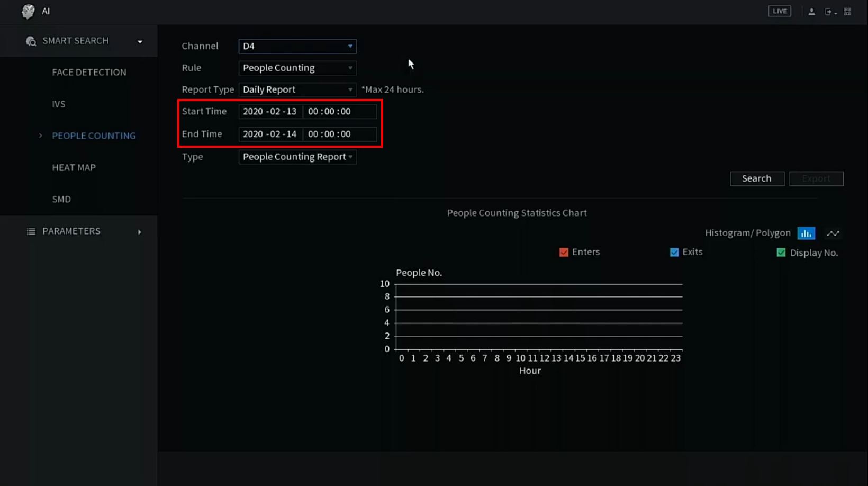Click the 'Hour' axis label
The width and height of the screenshot is (868, 486).
530,371
